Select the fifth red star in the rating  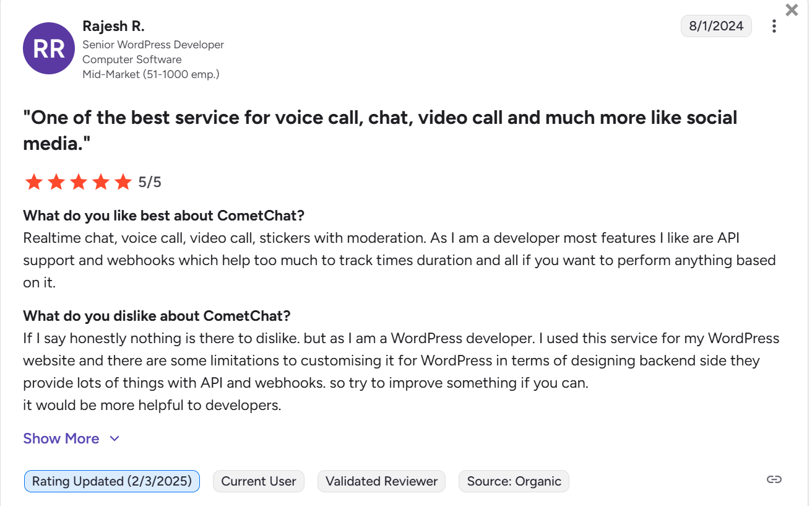pyautogui.click(x=123, y=181)
